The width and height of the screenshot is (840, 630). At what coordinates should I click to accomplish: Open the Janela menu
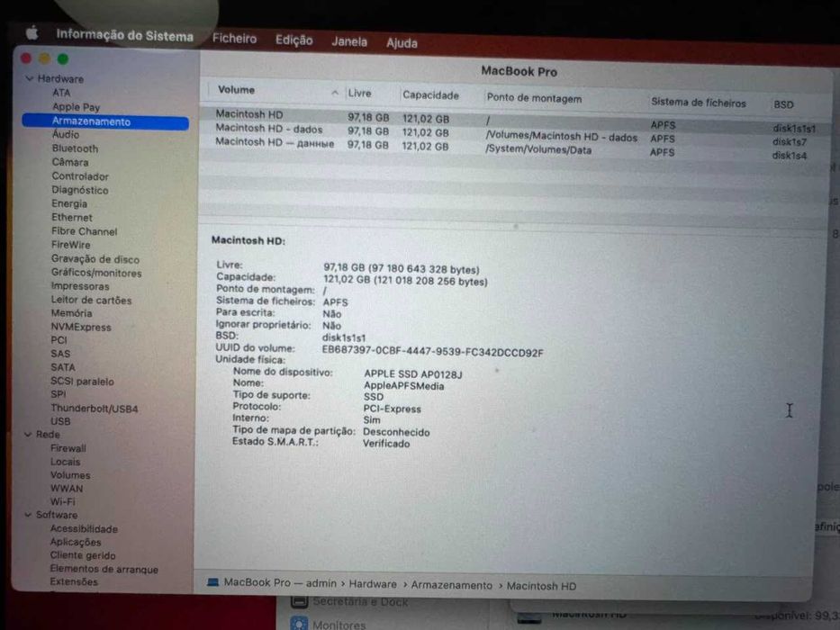point(349,41)
